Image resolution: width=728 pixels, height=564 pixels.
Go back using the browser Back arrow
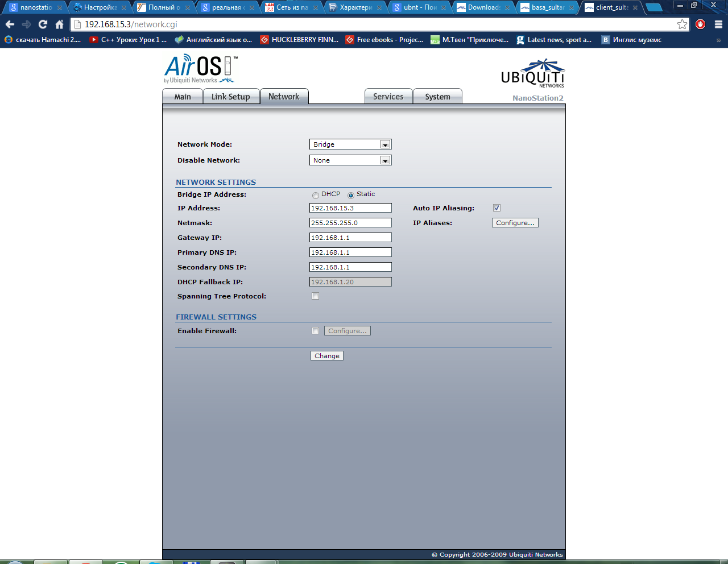pos(10,24)
